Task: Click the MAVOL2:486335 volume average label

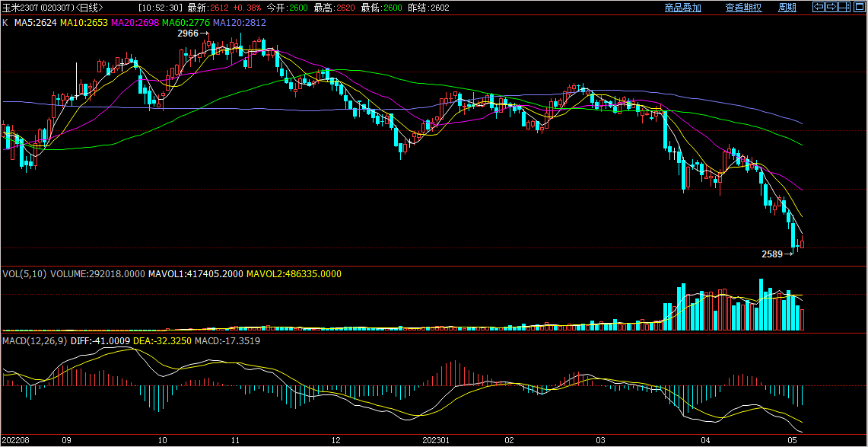Action: pyautogui.click(x=294, y=273)
